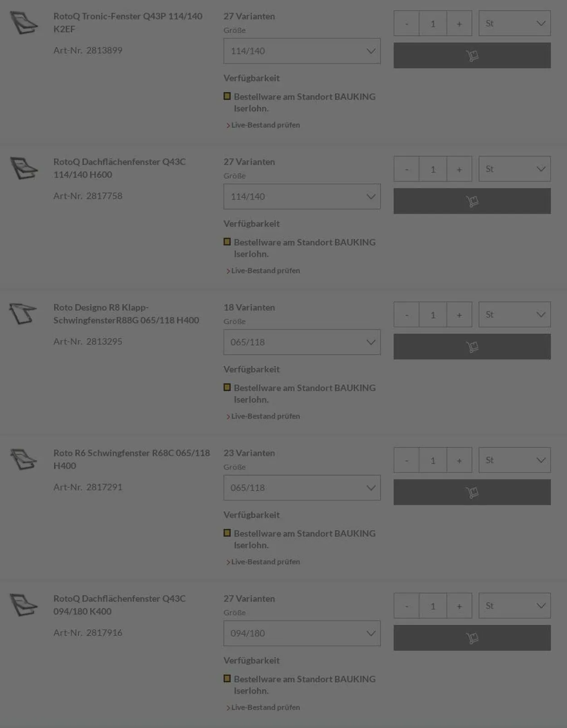
Task: Open the 094/180 size dropdown
Action: [302, 633]
